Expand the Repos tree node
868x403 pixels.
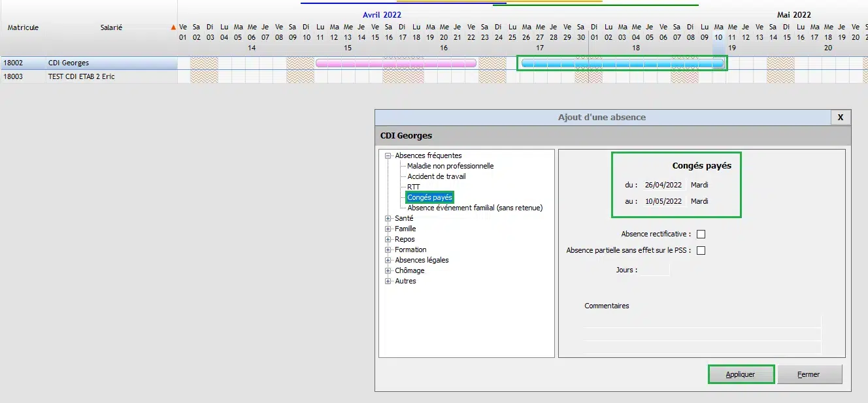tap(388, 240)
